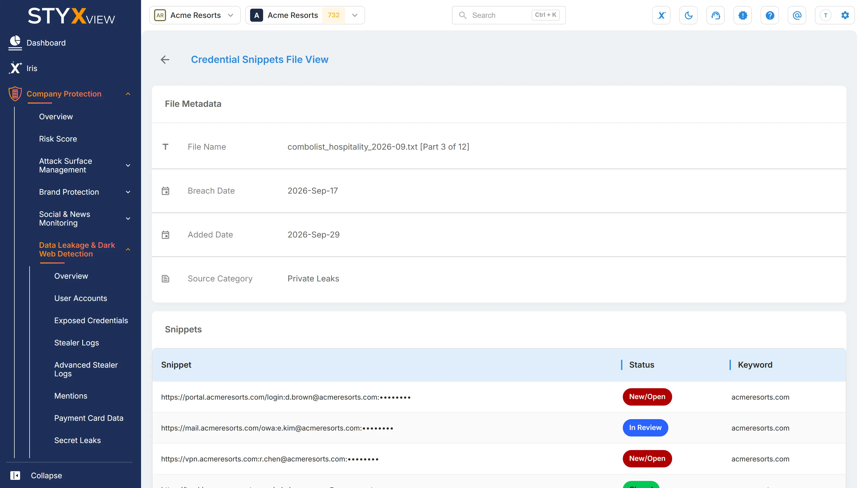Click the A company avatar icon
This screenshot has width=868, height=488.
256,15
